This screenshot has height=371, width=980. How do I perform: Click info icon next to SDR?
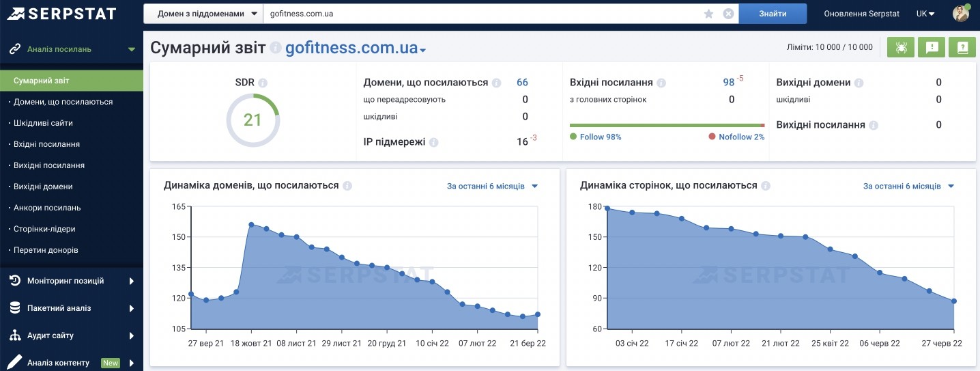[x=263, y=83]
